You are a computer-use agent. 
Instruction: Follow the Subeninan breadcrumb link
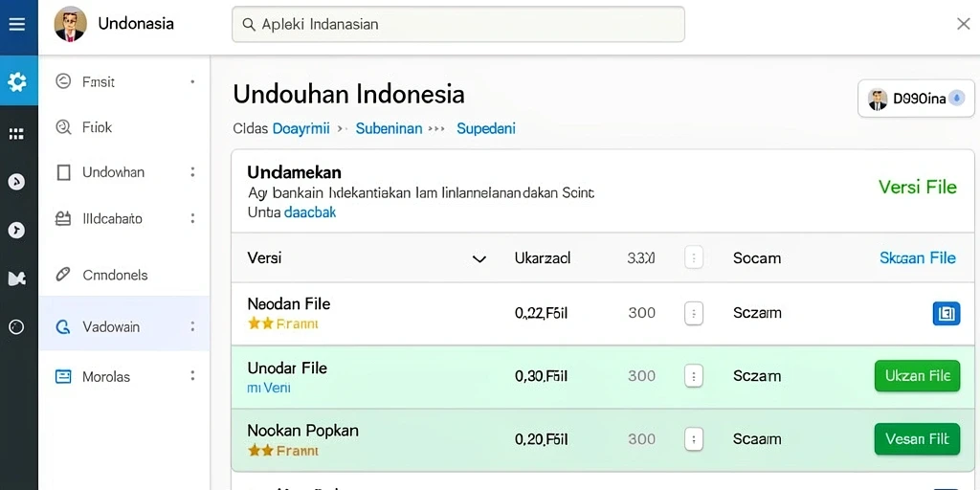389,129
